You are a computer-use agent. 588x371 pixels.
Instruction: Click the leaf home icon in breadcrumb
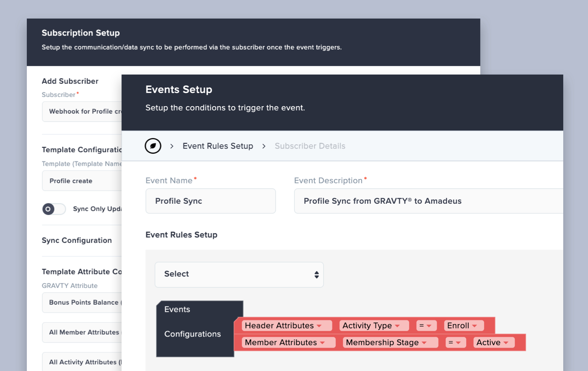[x=153, y=146]
